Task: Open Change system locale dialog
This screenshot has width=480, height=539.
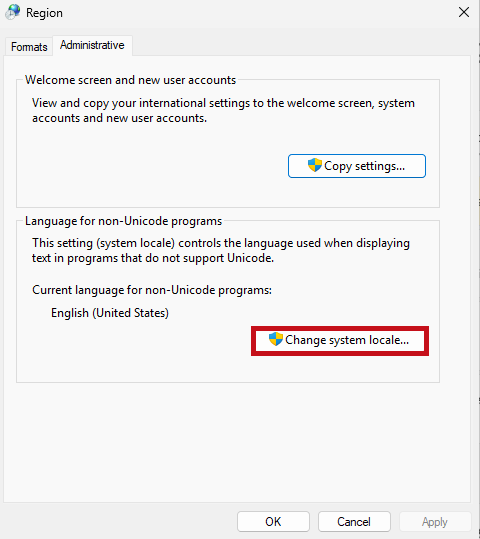Action: (340, 341)
